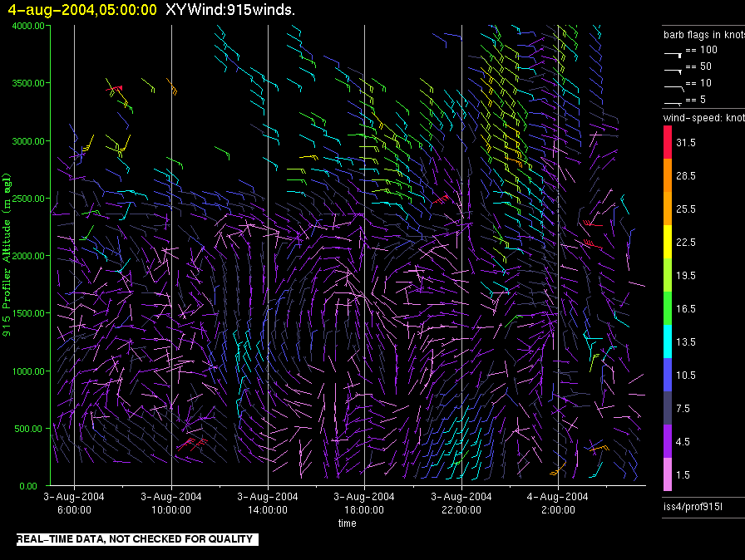Click the 50-knot barb flag legend symbol
The image size is (745, 560).
tap(673, 71)
